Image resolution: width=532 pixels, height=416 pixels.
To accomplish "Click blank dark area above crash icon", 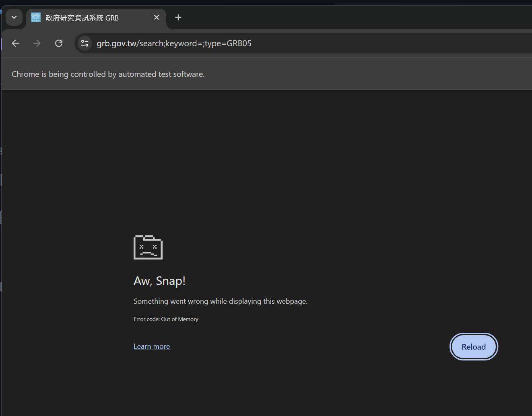I will click(266, 161).
